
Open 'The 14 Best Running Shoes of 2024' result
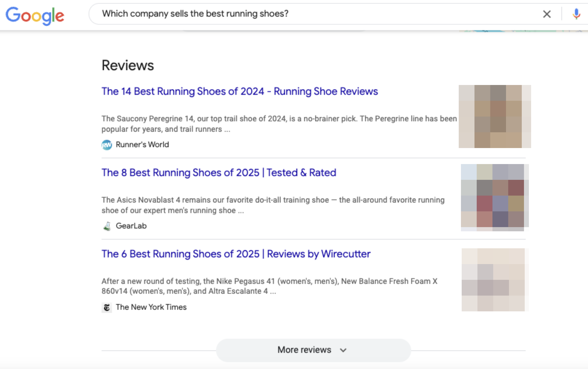click(240, 91)
